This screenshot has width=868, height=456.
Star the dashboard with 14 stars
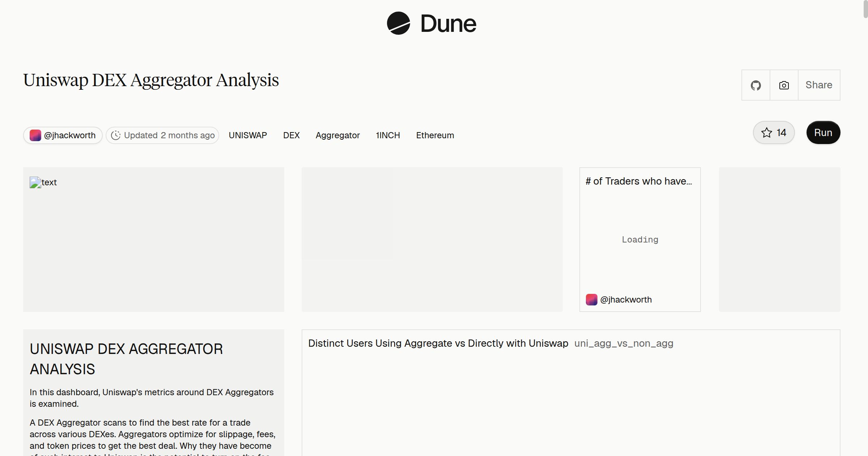point(774,132)
